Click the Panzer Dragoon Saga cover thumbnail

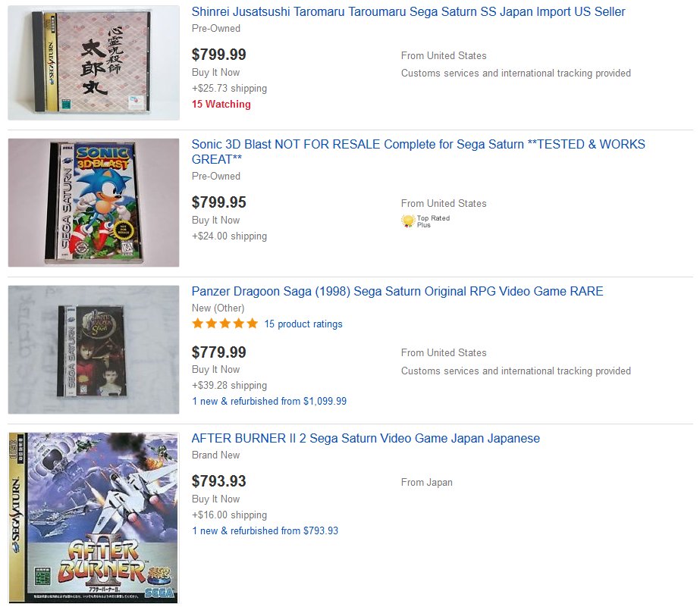[x=94, y=349]
